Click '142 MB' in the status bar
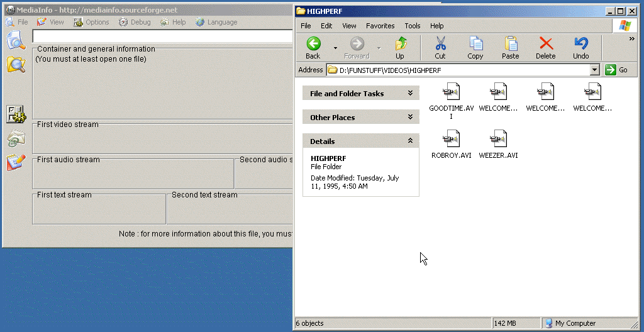Image resolution: width=644 pixels, height=332 pixels. (x=505, y=323)
